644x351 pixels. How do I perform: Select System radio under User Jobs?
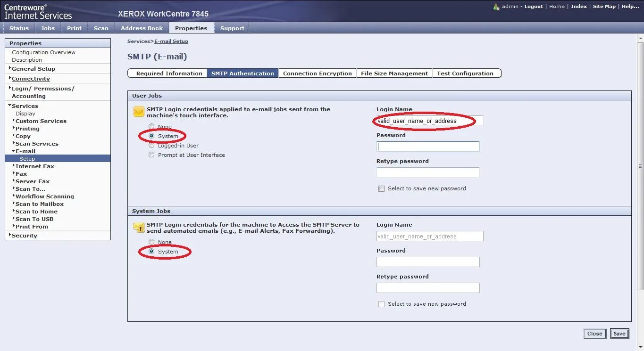click(151, 136)
